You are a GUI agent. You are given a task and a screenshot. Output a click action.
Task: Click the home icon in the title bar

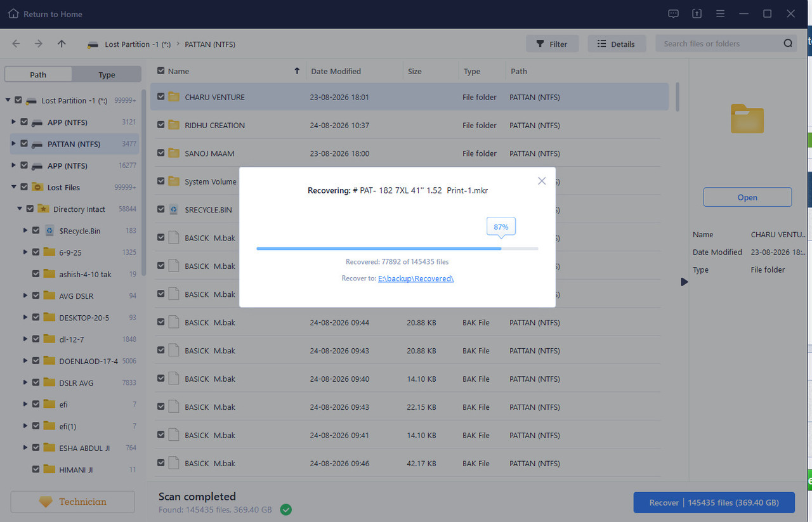[x=13, y=13]
